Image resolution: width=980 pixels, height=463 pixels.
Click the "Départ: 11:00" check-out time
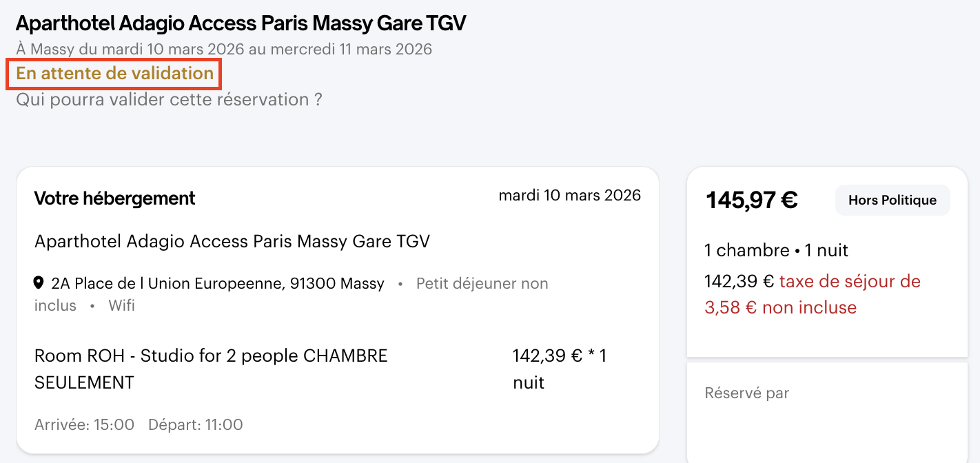click(x=195, y=424)
